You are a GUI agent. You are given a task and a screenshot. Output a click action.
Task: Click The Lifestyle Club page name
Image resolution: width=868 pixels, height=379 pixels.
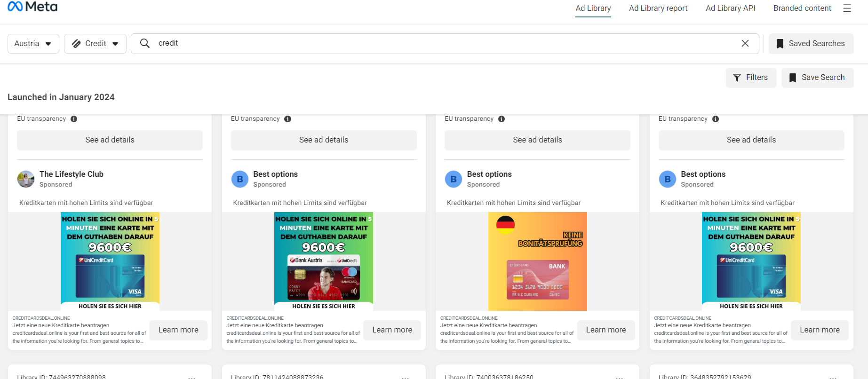(x=72, y=174)
